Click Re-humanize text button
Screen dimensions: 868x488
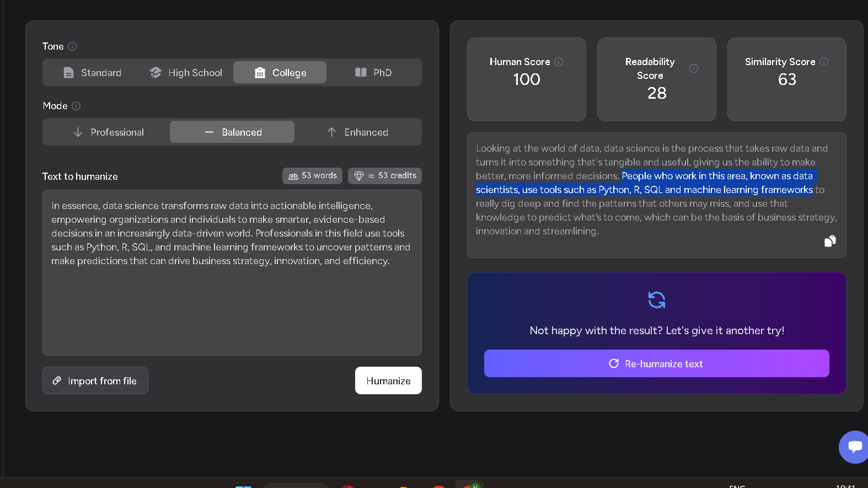656,363
